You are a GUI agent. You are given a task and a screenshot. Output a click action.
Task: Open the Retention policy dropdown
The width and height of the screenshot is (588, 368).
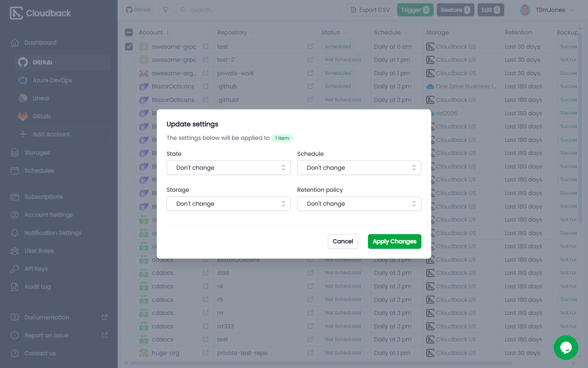[359, 204]
